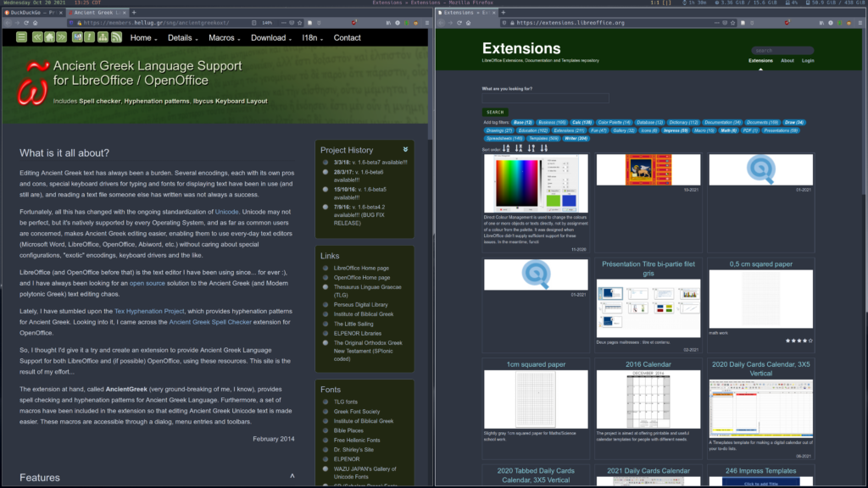Image resolution: width=868 pixels, height=488 pixels.
Task: Select the Ancient Greek tab in left Firefox
Action: pyautogui.click(x=97, y=12)
